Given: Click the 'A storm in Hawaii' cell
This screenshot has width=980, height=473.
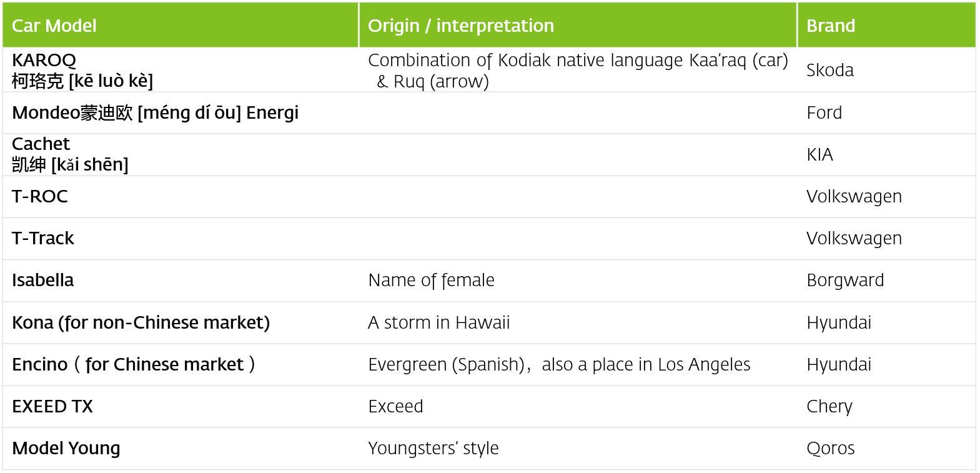Looking at the screenshot, I should [x=578, y=323].
